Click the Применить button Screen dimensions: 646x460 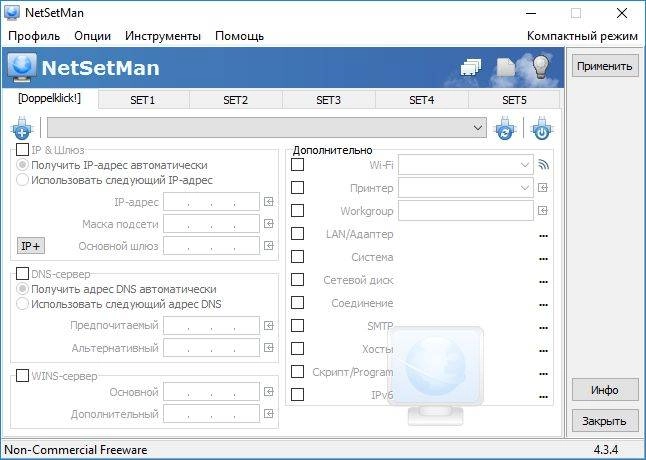pos(605,66)
